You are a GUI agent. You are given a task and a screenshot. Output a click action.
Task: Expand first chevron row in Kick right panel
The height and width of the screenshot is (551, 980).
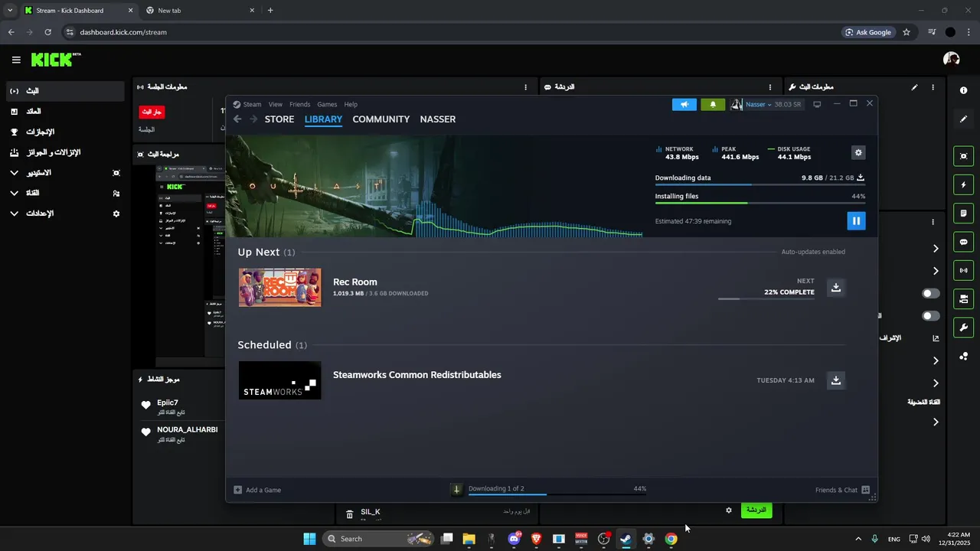click(936, 249)
